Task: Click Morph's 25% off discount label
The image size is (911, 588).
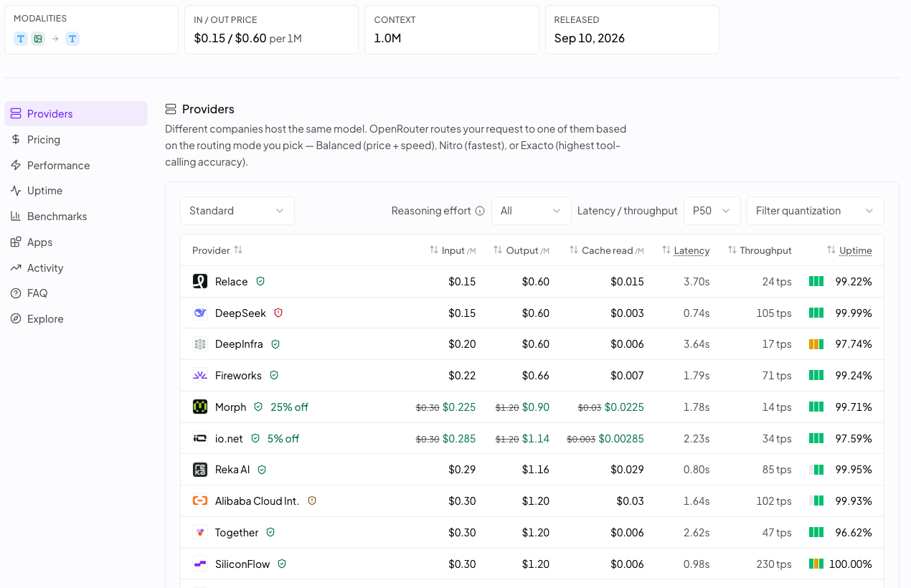Action: [289, 407]
